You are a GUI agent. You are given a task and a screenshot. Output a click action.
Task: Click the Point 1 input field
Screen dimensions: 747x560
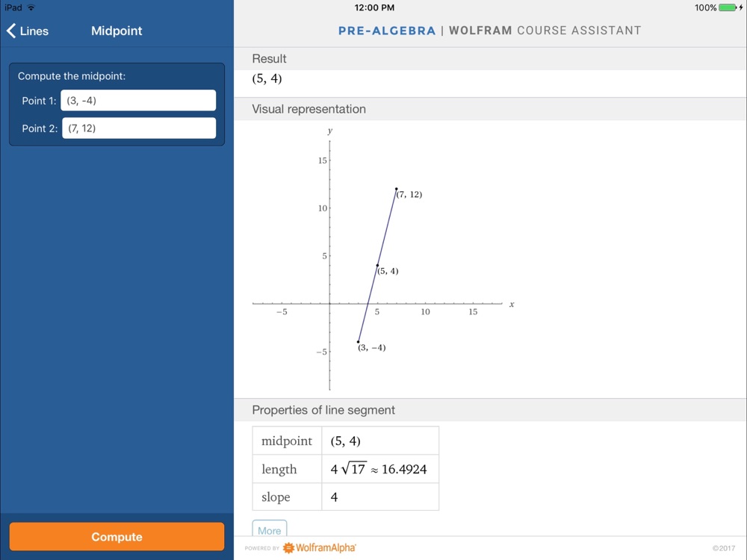[138, 101]
